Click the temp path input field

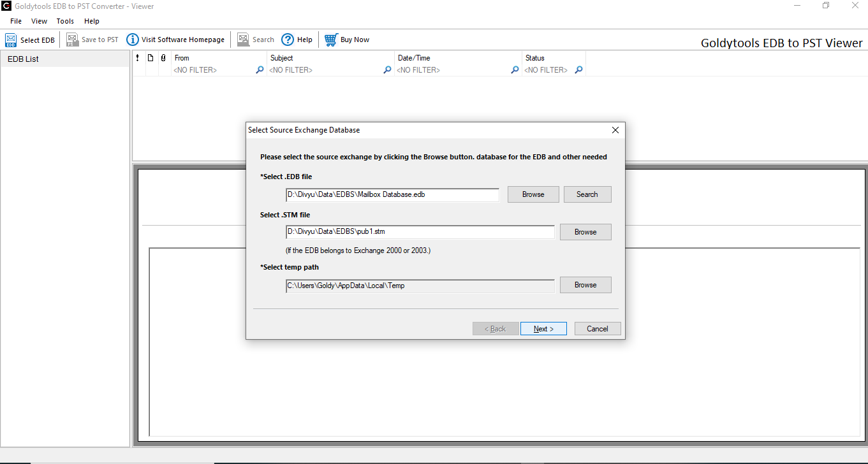point(420,286)
